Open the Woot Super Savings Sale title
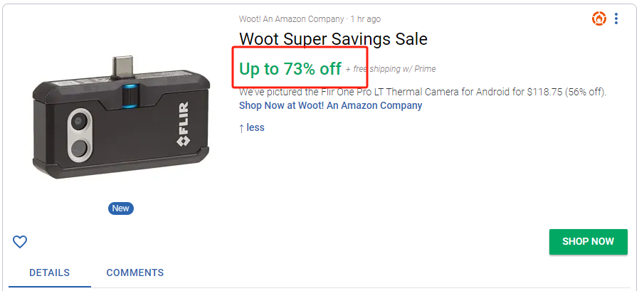The width and height of the screenshot is (644, 291). coord(333,39)
